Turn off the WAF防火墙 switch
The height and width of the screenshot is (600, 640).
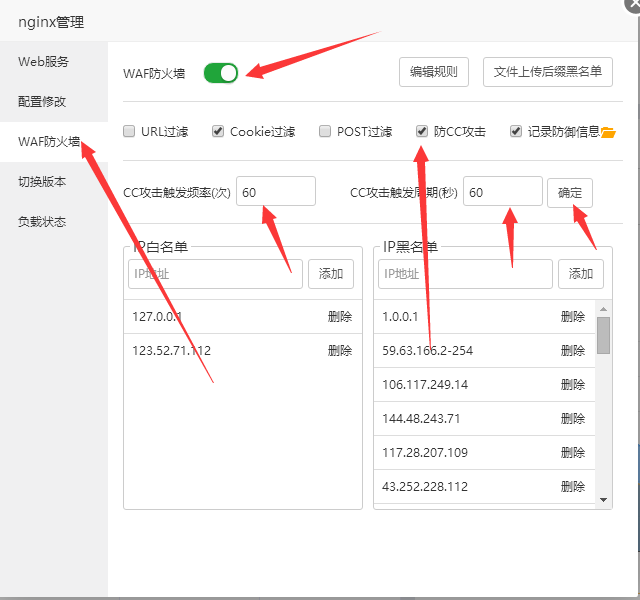(x=221, y=73)
